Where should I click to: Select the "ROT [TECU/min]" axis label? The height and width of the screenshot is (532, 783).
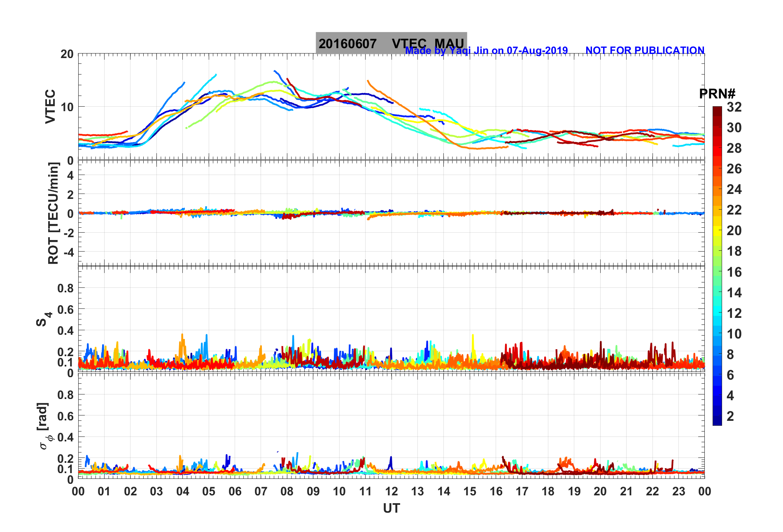tap(54, 213)
